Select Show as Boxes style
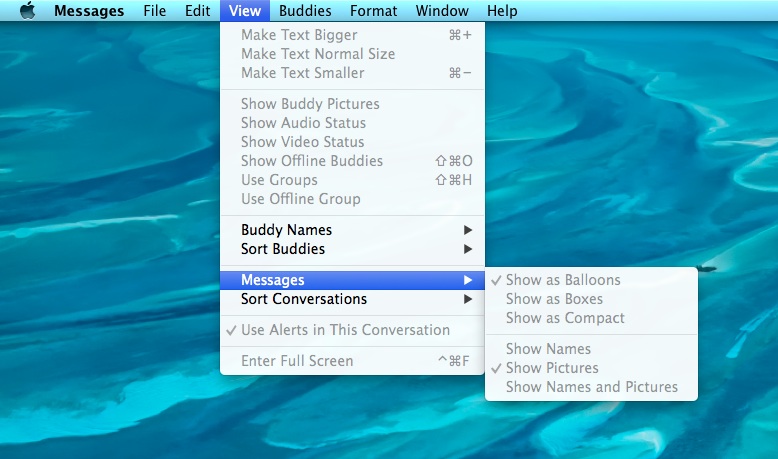Image resolution: width=778 pixels, height=459 pixels. click(591, 299)
